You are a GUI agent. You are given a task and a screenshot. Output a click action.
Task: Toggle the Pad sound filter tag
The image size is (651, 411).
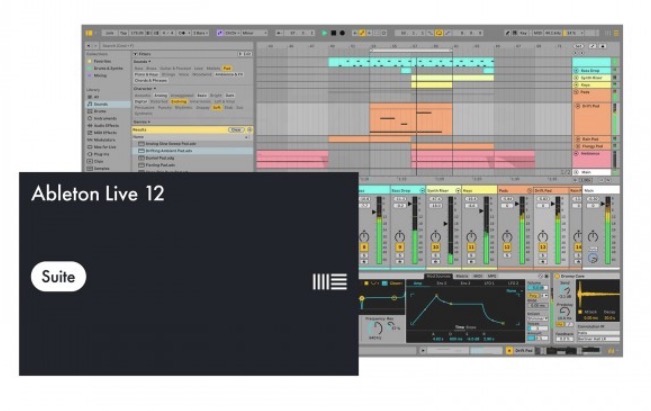[x=227, y=68]
